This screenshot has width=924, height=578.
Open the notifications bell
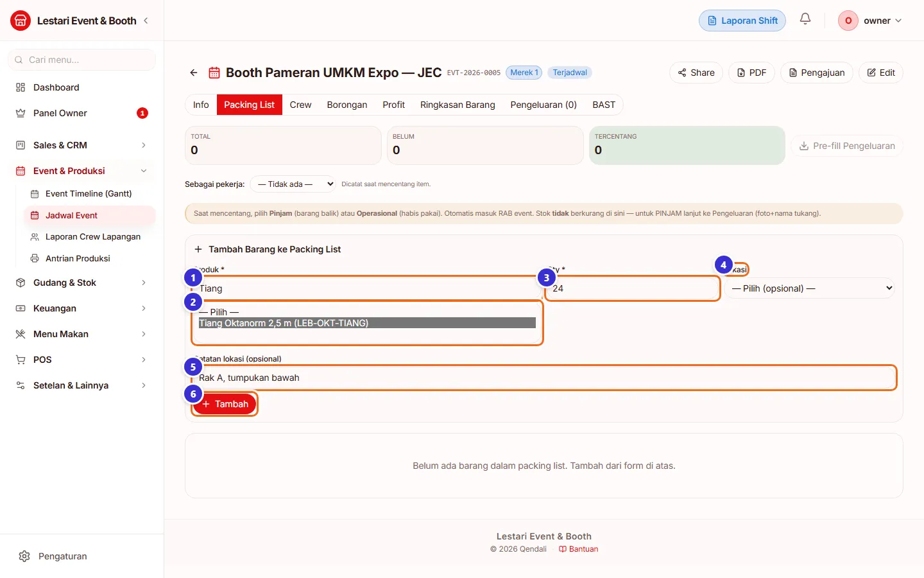805,19
